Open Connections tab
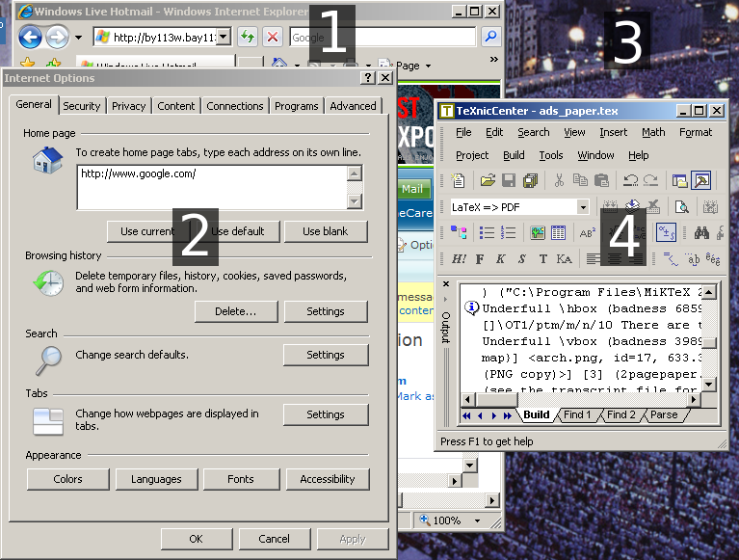This screenshot has width=739, height=560. (235, 106)
